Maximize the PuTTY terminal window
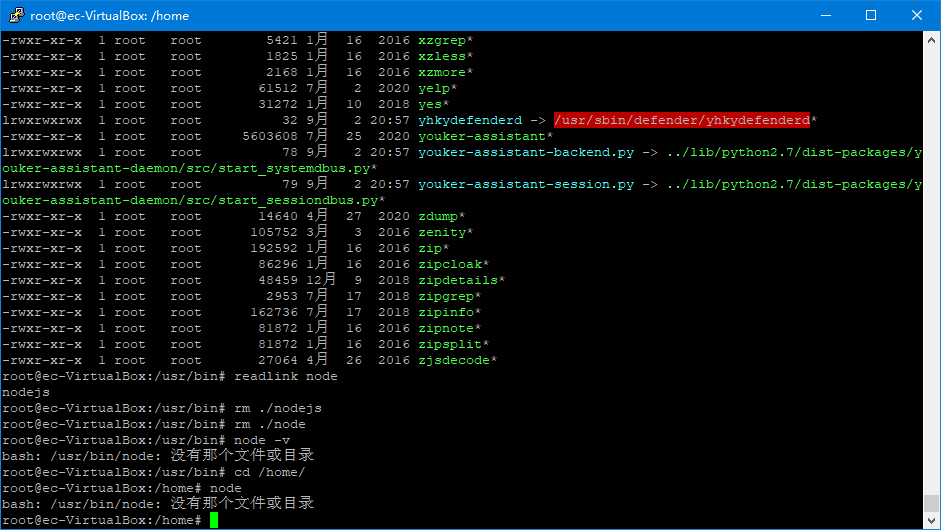Viewport: 941px width, 530px height. click(x=871, y=15)
